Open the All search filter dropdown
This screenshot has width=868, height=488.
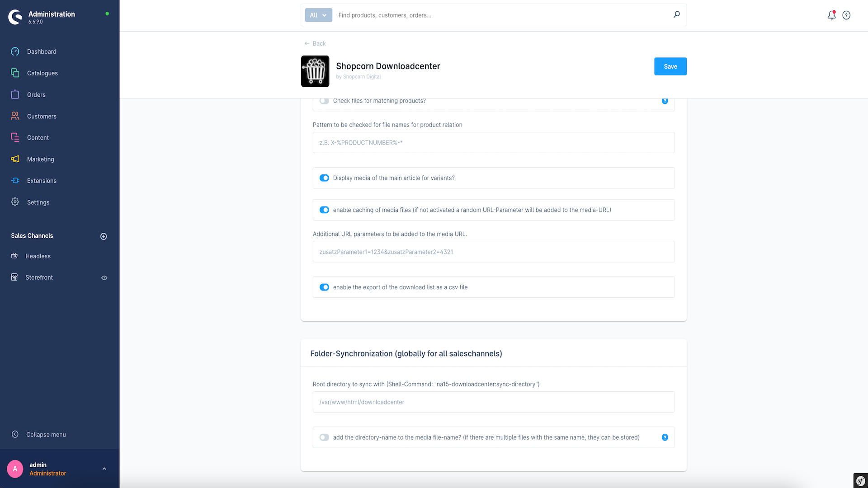(x=318, y=15)
